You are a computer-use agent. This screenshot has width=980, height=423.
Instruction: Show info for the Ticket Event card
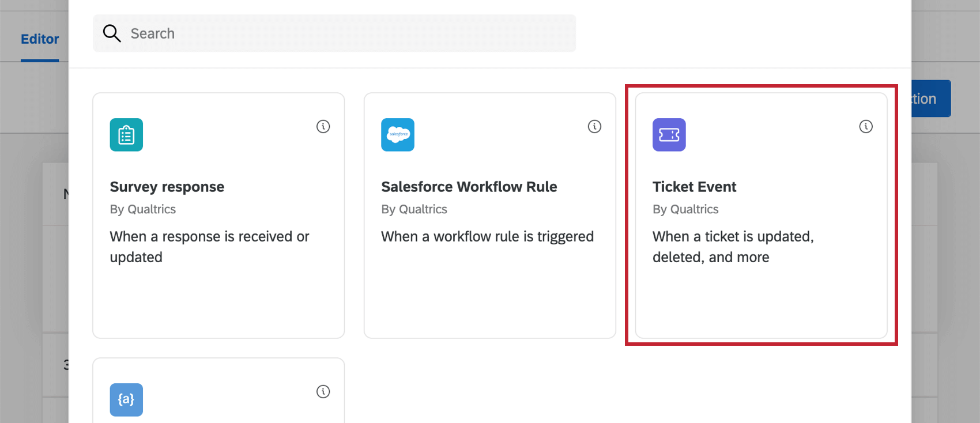[x=866, y=127]
